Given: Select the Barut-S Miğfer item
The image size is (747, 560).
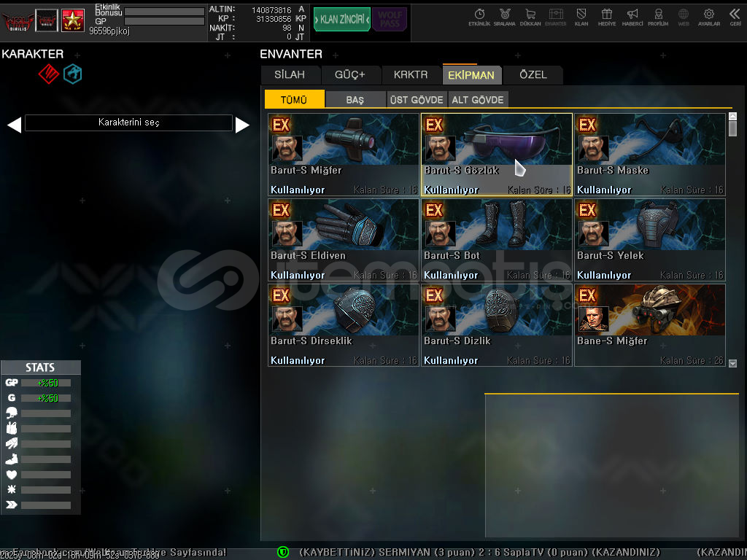Looking at the screenshot, I should point(344,155).
